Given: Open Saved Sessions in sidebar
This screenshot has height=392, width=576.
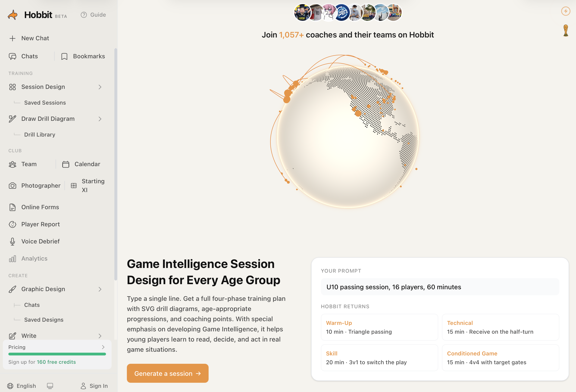Looking at the screenshot, I should click(45, 103).
